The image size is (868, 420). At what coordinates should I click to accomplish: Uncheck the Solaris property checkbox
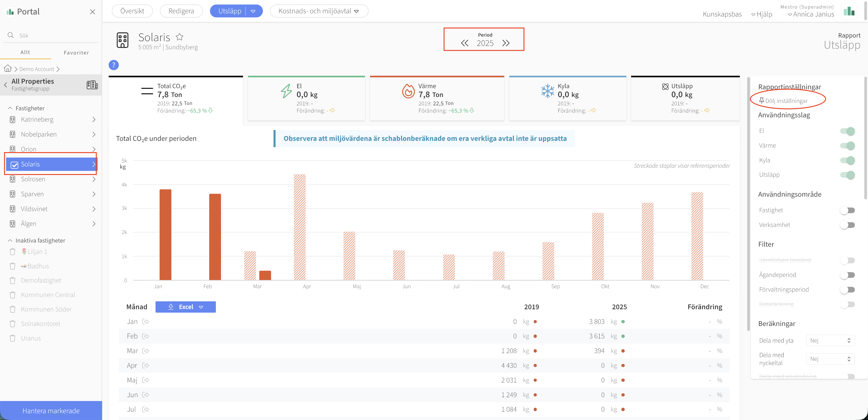point(14,165)
